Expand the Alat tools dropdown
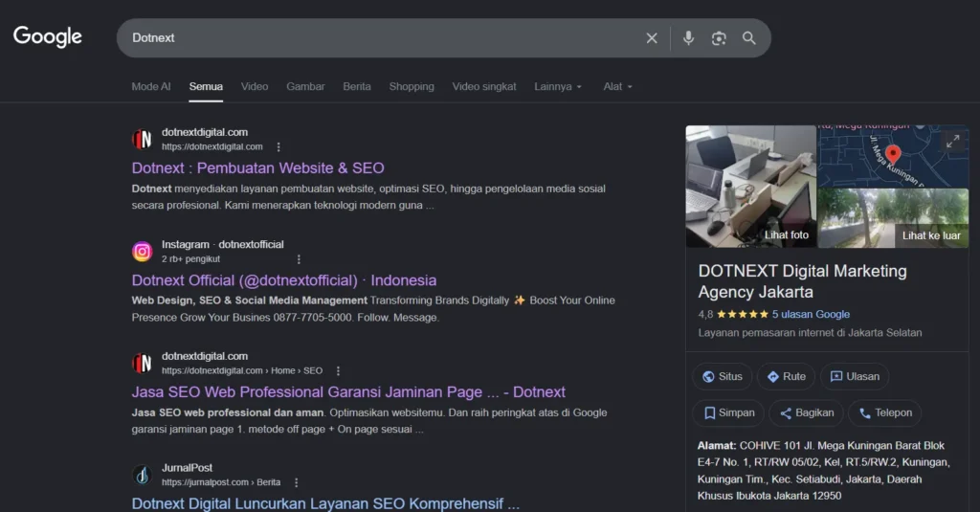 (x=617, y=86)
